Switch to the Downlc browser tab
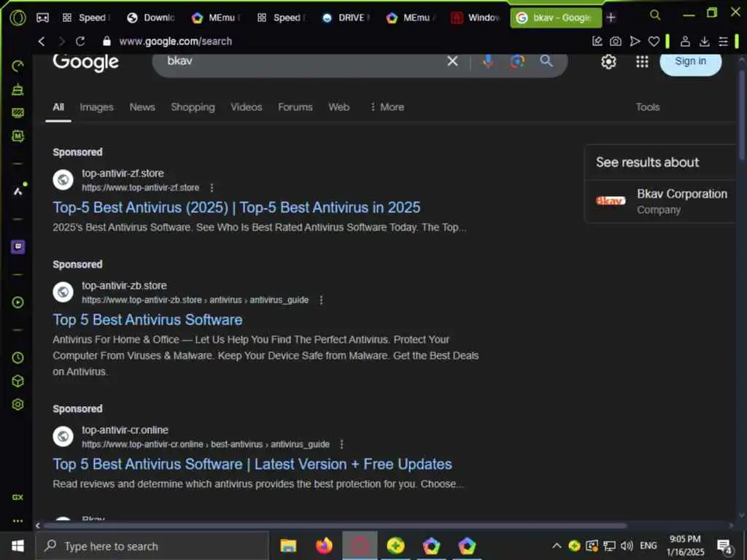 152,18
